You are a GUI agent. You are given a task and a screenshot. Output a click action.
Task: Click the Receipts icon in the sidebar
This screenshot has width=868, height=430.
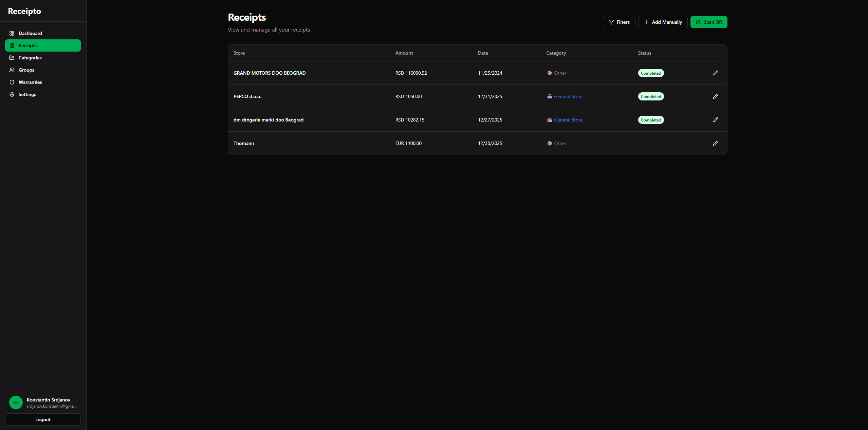click(12, 45)
